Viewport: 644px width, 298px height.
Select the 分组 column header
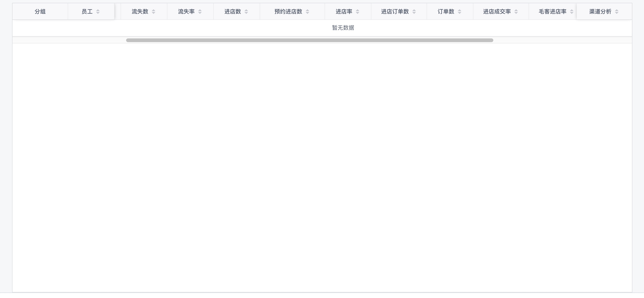40,11
